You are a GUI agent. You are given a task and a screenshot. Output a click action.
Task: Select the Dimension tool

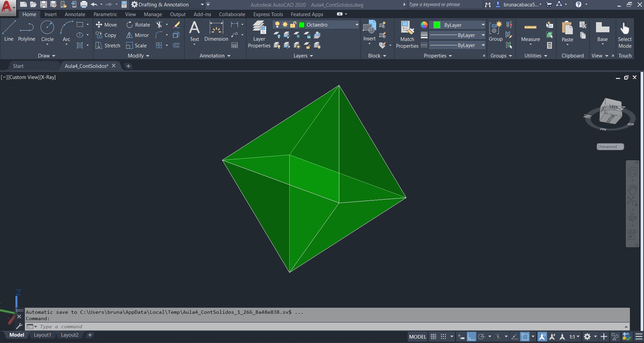coord(216,31)
